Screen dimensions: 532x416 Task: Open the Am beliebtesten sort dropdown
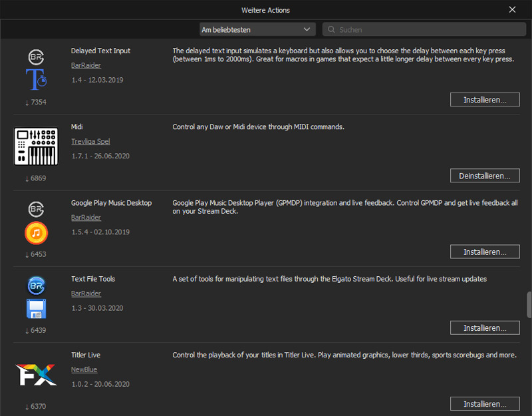point(257,29)
